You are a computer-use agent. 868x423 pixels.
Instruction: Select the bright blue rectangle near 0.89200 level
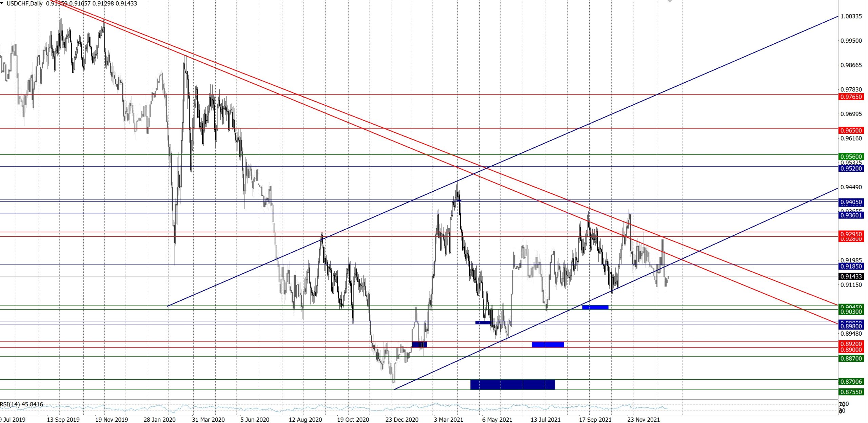tap(548, 344)
